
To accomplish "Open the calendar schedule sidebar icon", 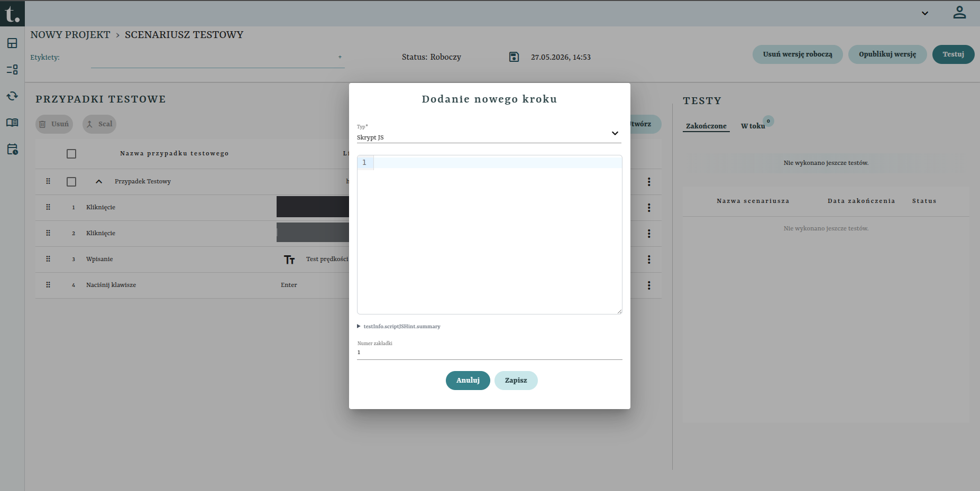I will coord(12,149).
